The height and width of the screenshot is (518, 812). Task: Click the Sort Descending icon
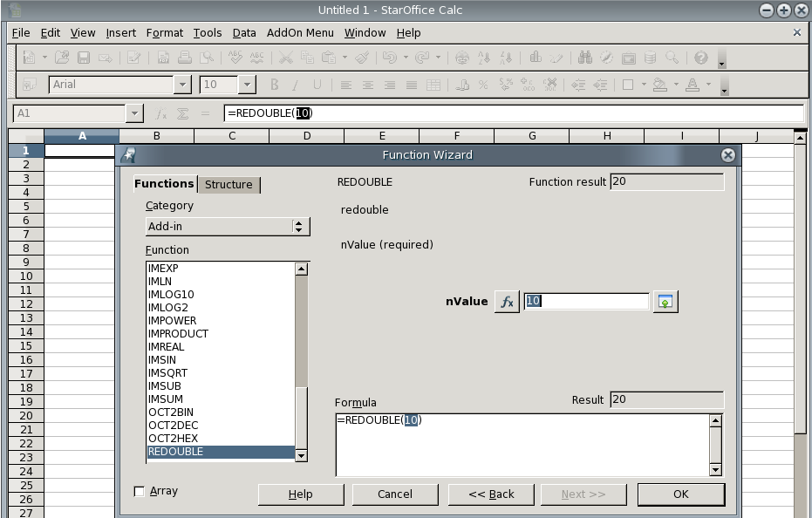(x=506, y=58)
